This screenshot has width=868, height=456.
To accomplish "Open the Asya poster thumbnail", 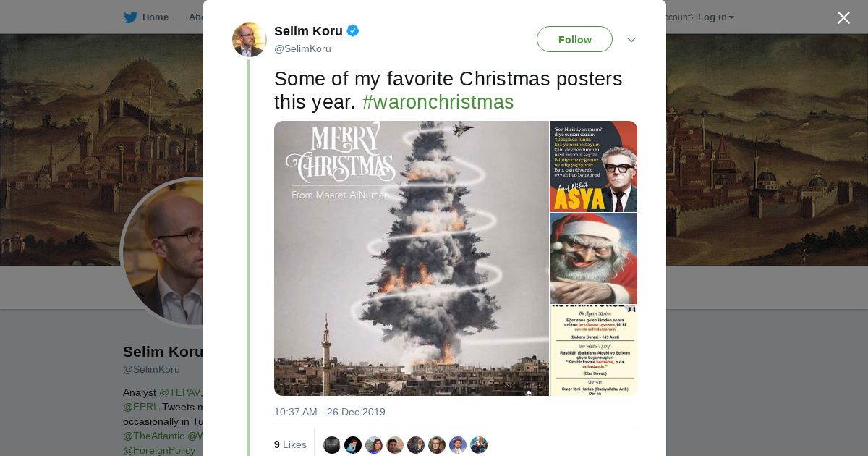I will (593, 166).
